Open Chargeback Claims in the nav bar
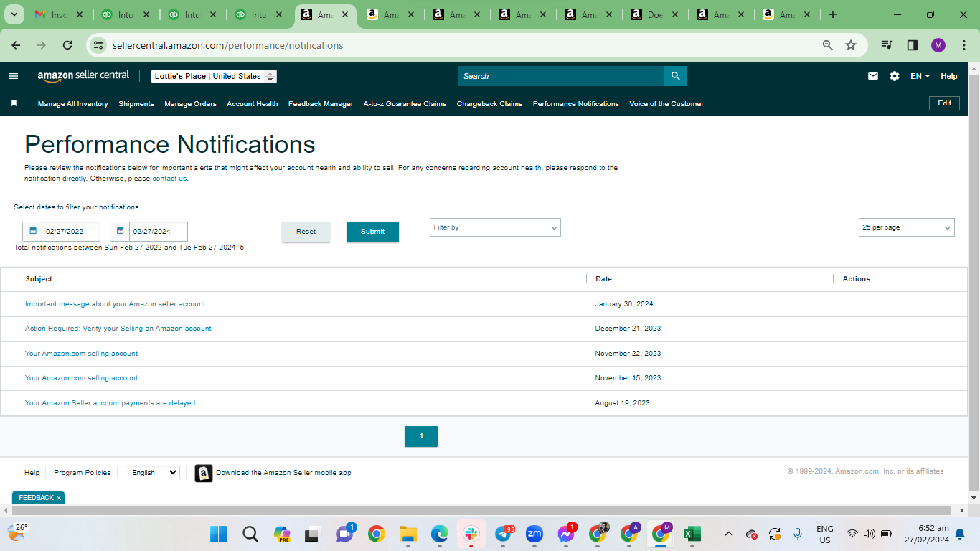 (489, 104)
